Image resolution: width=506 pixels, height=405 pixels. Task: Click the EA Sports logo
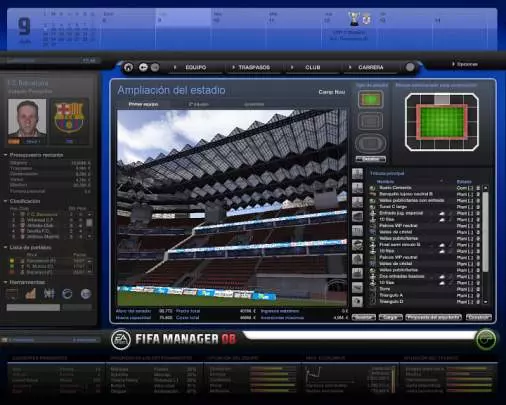[121, 339]
